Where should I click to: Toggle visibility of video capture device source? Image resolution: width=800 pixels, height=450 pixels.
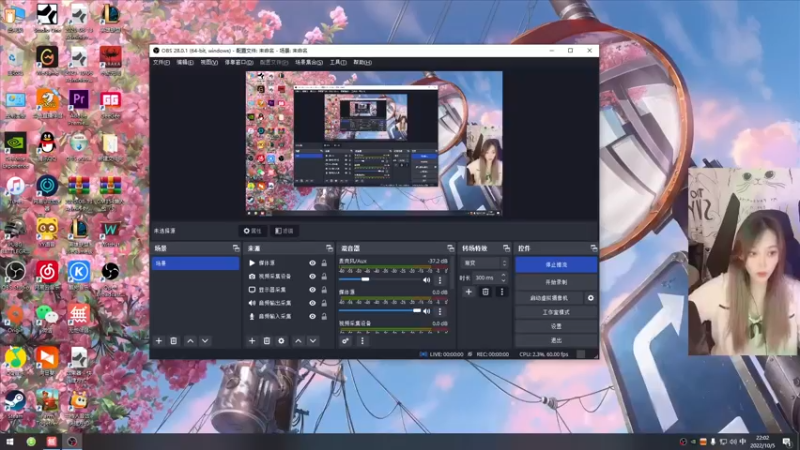pyautogui.click(x=312, y=276)
